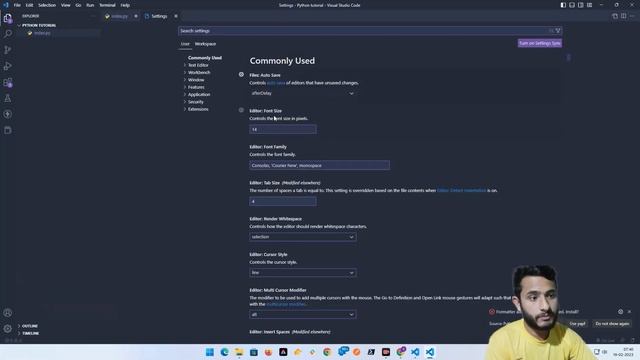This screenshot has width=640, height=360.
Task: Expand Text Editor settings category
Action: point(198,65)
